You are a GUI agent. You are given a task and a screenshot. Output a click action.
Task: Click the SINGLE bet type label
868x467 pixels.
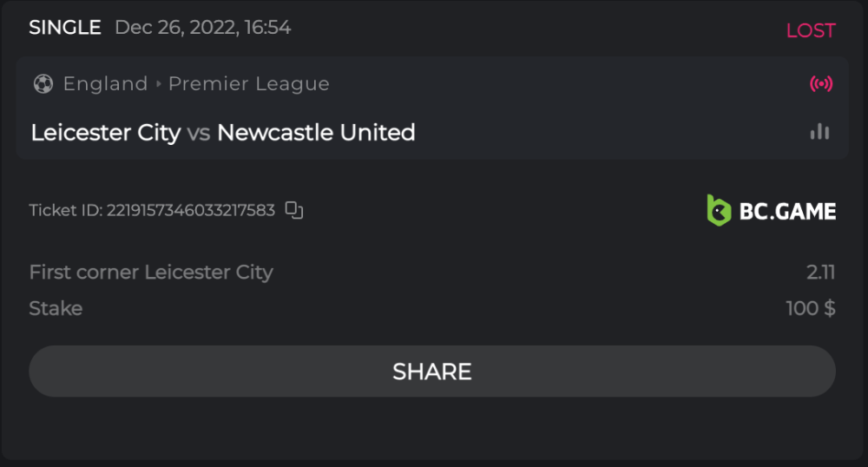(65, 28)
